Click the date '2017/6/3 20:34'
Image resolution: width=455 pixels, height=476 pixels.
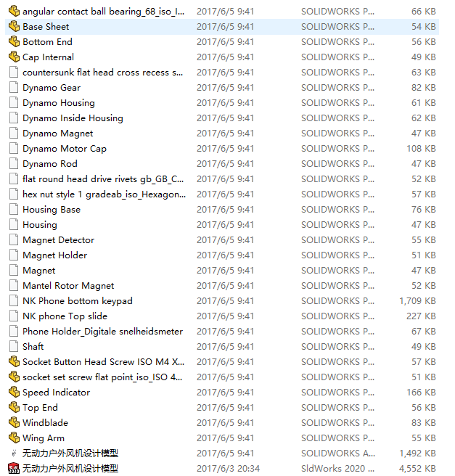click(229, 469)
